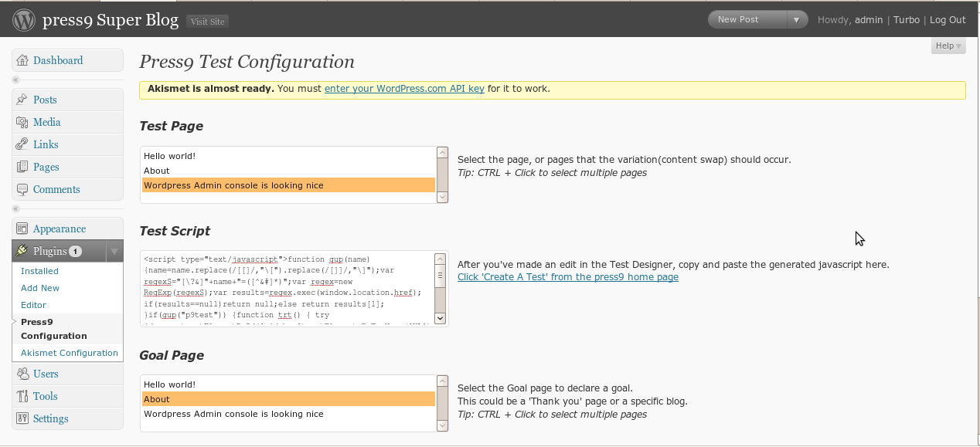The height and width of the screenshot is (447, 980).
Task: Open Press9 Configuration submenu
Action: pyautogui.click(x=53, y=329)
